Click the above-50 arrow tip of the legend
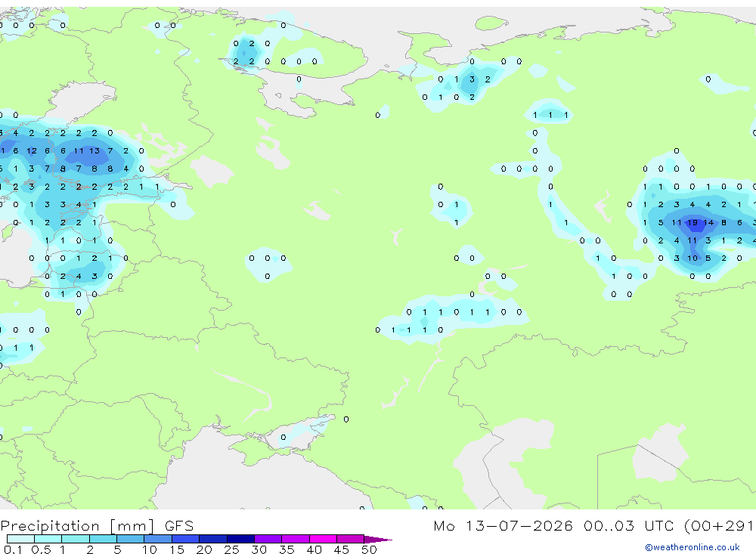Image resolution: width=756 pixels, height=554 pixels. coord(377,539)
